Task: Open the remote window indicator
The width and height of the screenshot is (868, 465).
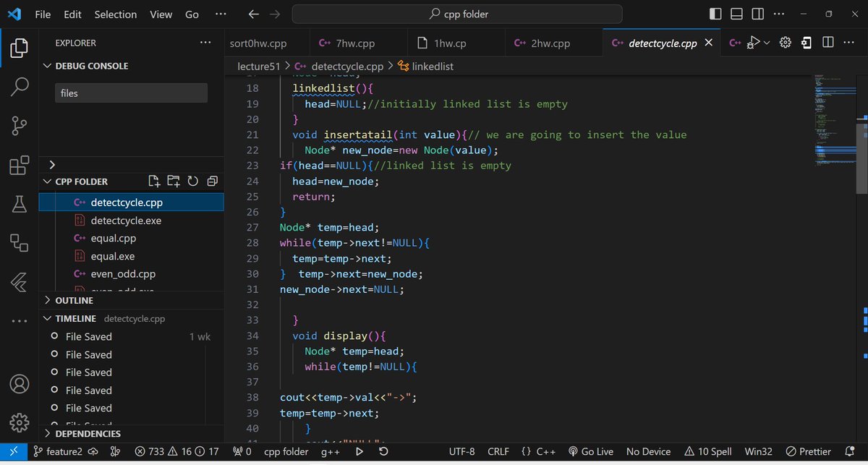Action: pyautogui.click(x=13, y=451)
